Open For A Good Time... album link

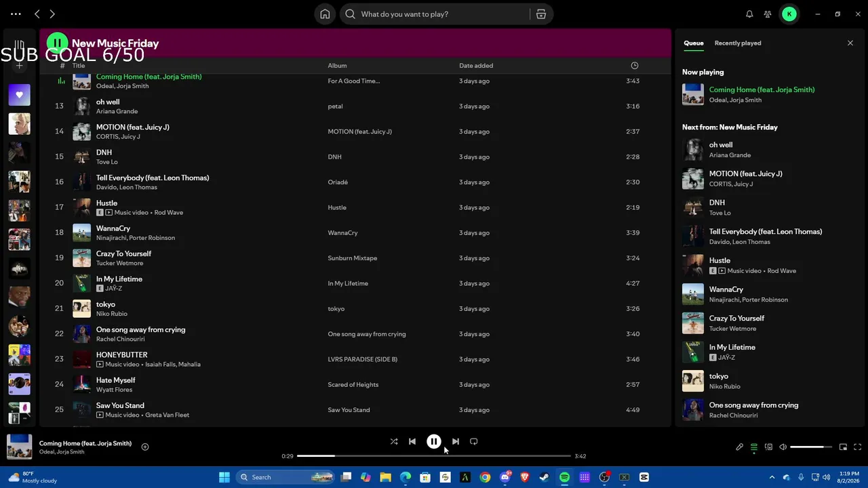pos(354,81)
